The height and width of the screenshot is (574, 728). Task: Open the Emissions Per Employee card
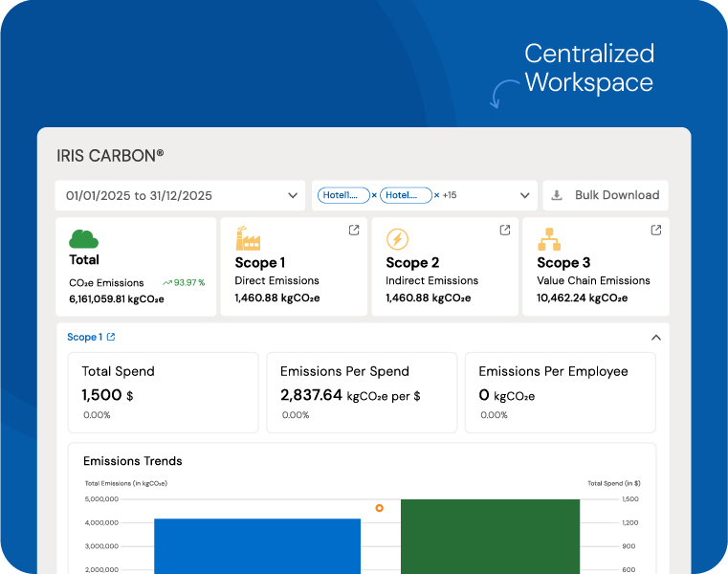pyautogui.click(x=561, y=392)
